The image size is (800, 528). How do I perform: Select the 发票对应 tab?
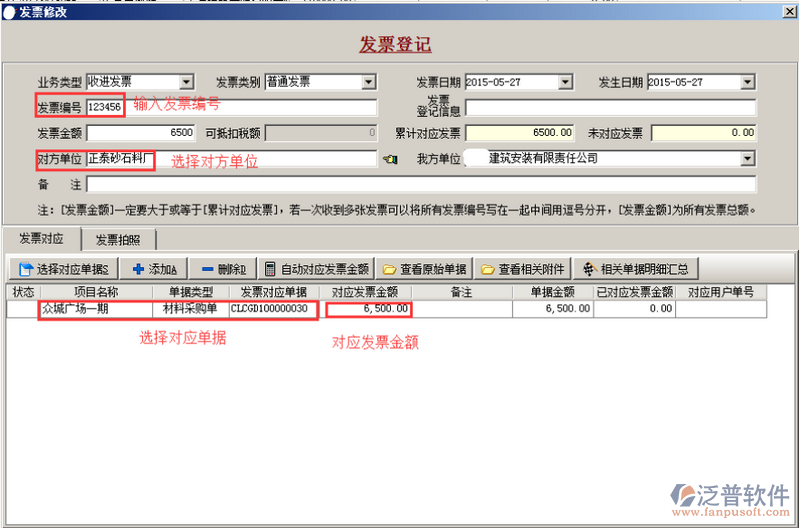pos(42,240)
